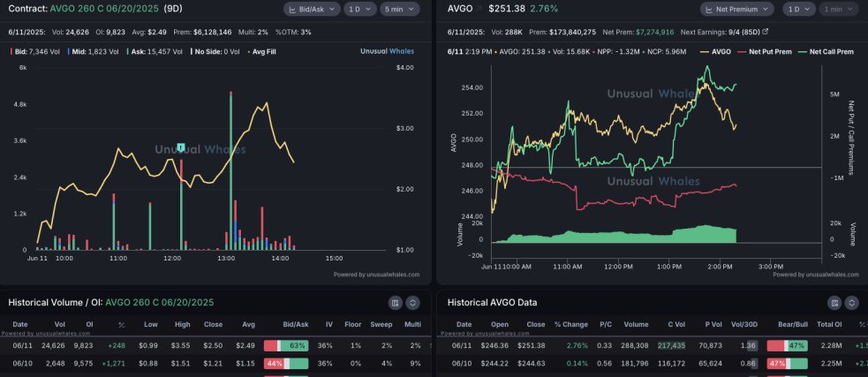
Task: Sort by Bid/Ask column header
Action: pos(296,324)
